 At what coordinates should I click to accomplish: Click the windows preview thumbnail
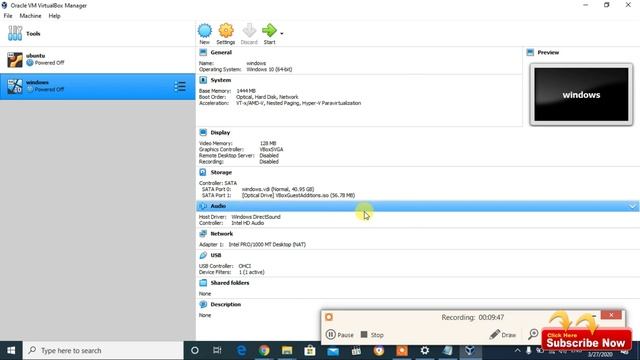click(x=581, y=95)
